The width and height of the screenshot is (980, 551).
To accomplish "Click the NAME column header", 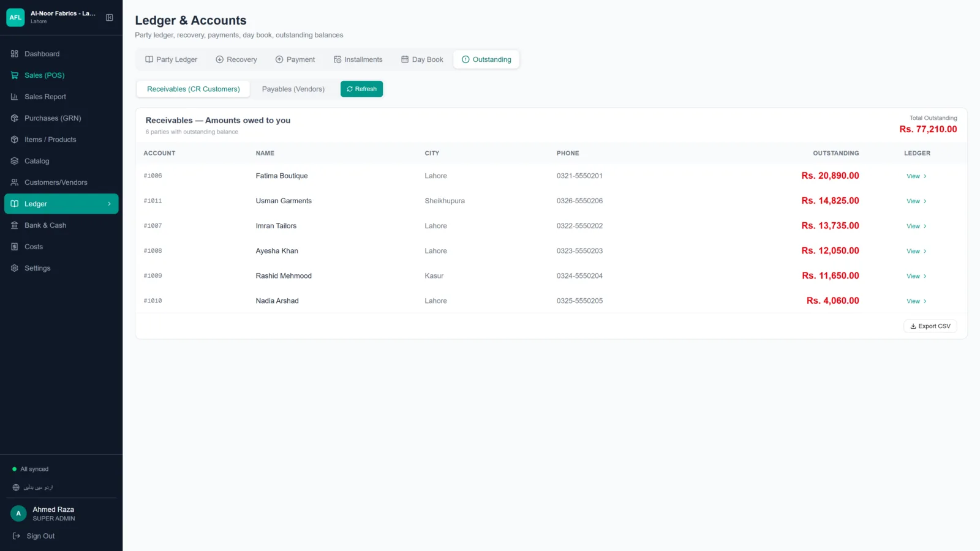I will click(x=265, y=153).
